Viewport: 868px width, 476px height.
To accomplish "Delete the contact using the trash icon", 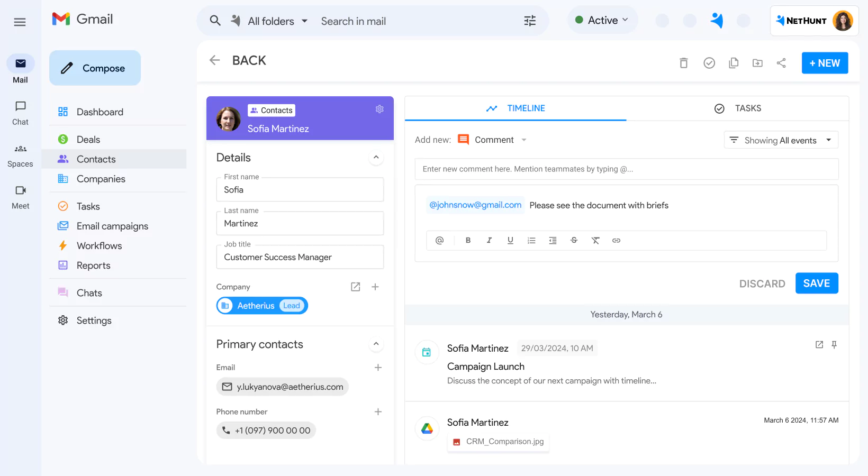I will [x=683, y=62].
